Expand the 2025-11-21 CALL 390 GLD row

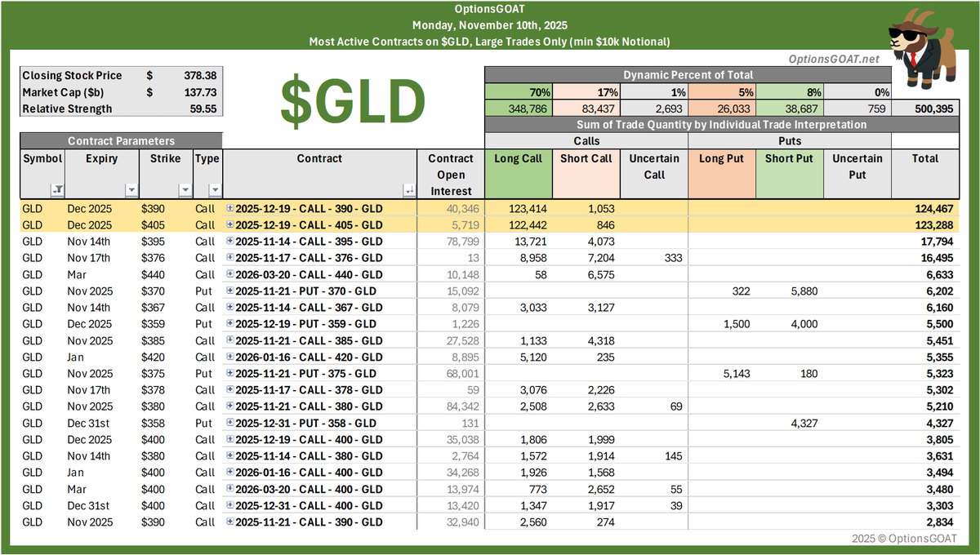point(230,522)
